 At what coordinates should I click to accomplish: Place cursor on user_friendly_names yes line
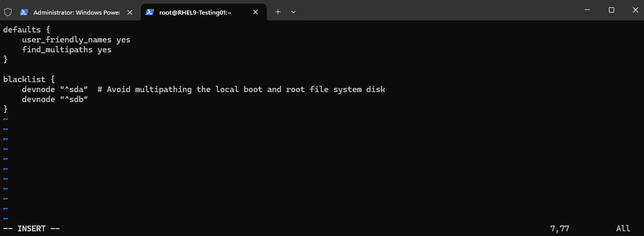(76, 40)
